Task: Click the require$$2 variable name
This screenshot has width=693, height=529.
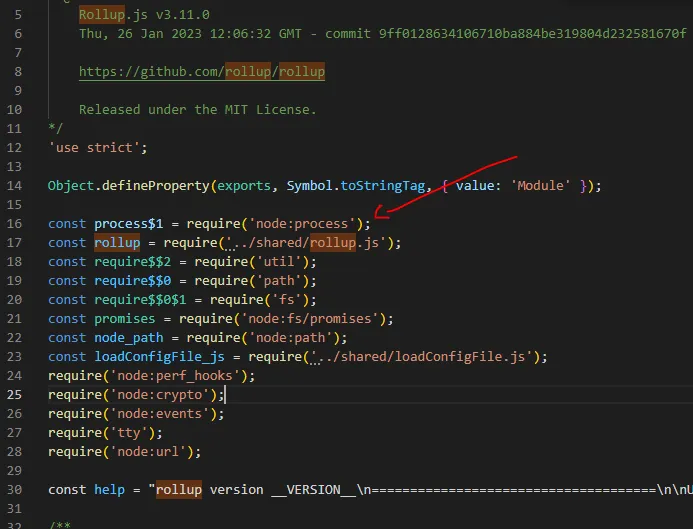Action: (133, 262)
